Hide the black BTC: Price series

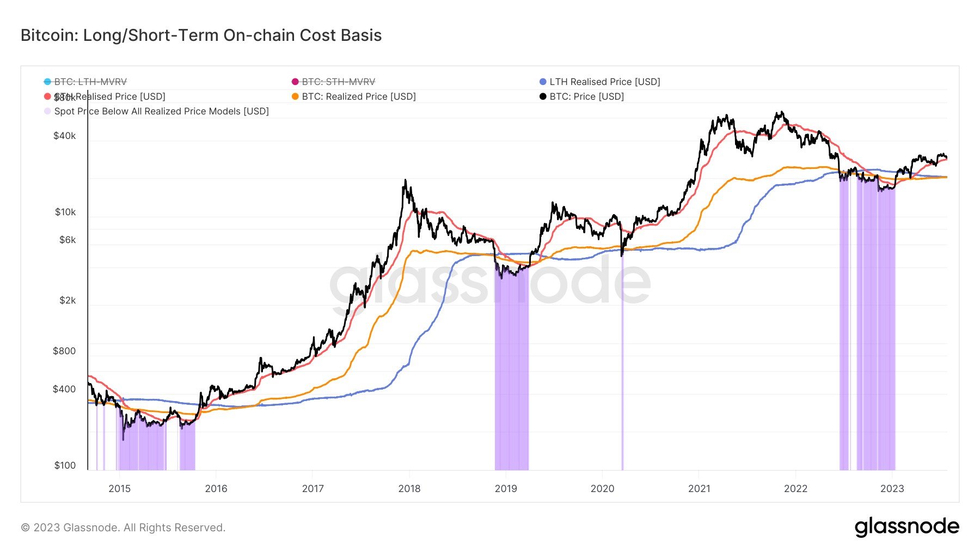tap(586, 96)
